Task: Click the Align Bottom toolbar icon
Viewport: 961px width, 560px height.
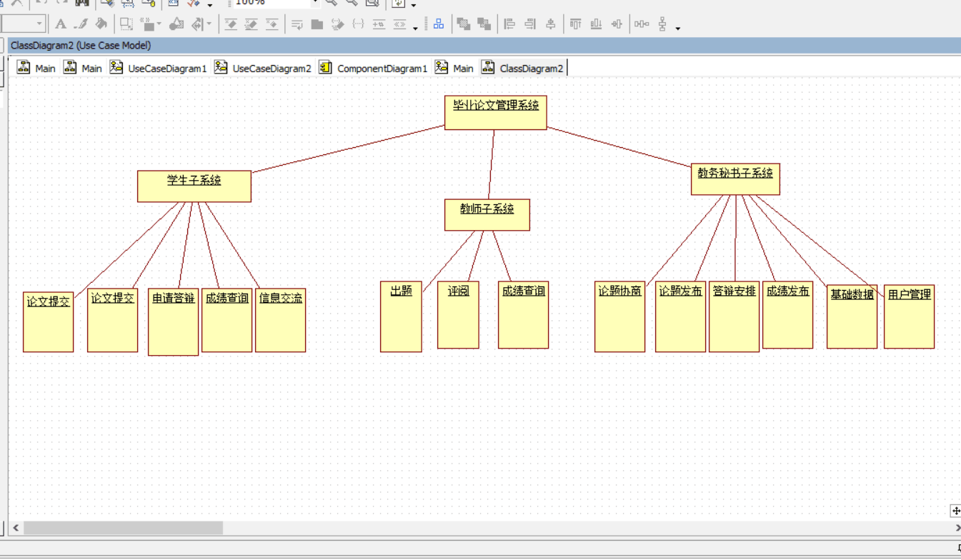Action: 596,24
